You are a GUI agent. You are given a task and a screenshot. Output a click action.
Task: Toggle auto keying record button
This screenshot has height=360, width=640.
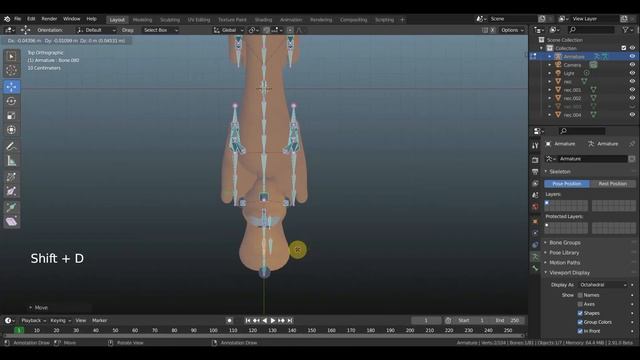229,320
